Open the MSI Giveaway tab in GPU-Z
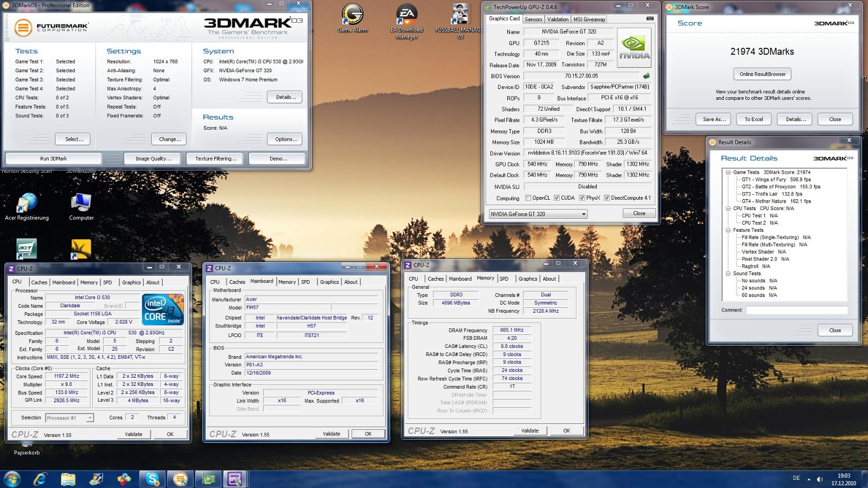 [x=589, y=19]
